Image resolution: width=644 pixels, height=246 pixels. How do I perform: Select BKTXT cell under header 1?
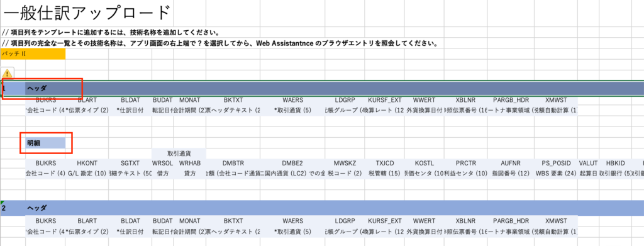(233, 100)
